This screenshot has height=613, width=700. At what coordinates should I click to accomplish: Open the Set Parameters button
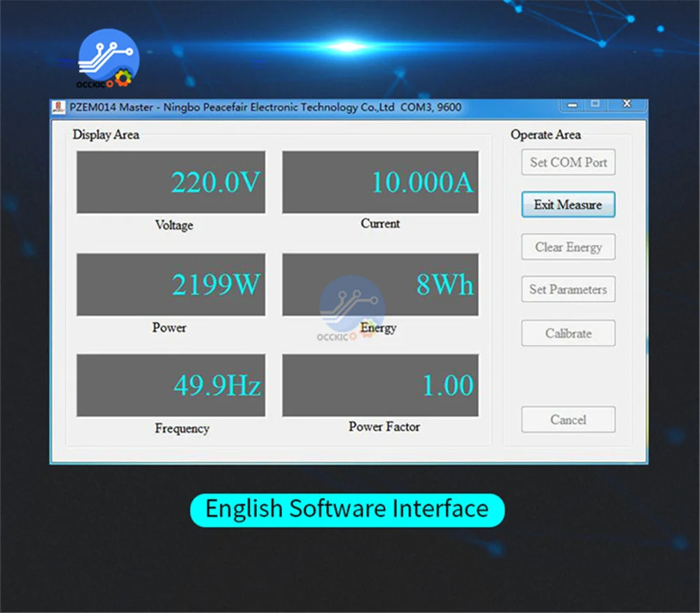click(x=568, y=289)
